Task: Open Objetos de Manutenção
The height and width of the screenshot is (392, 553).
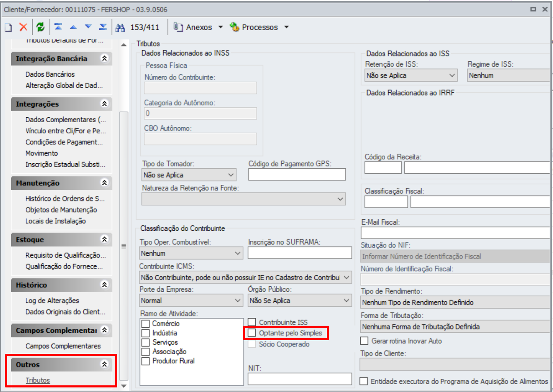Action: tap(61, 210)
